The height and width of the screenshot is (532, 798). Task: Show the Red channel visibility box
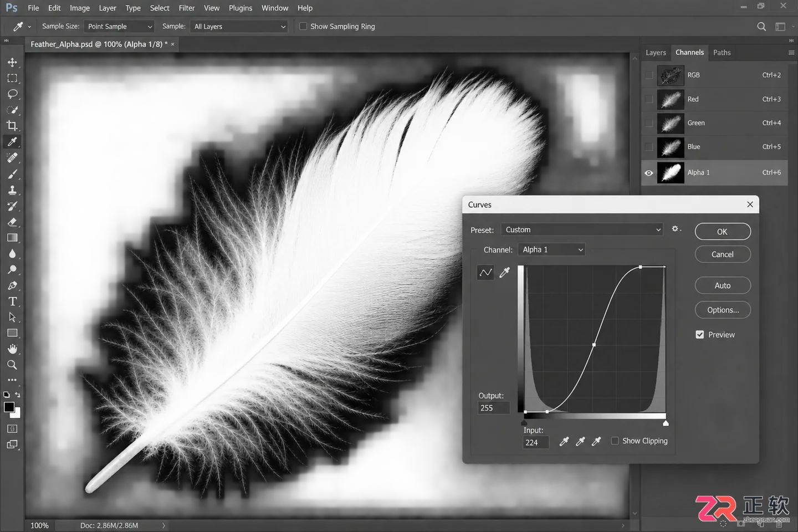coord(649,99)
